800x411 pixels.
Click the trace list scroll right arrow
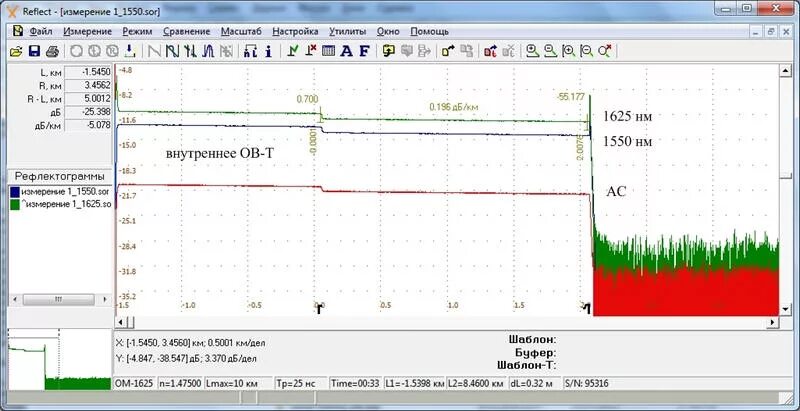[x=105, y=299]
